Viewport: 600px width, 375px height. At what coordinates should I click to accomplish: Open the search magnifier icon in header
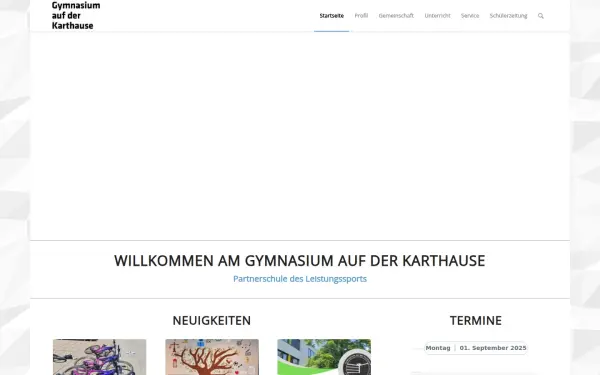tap(540, 16)
